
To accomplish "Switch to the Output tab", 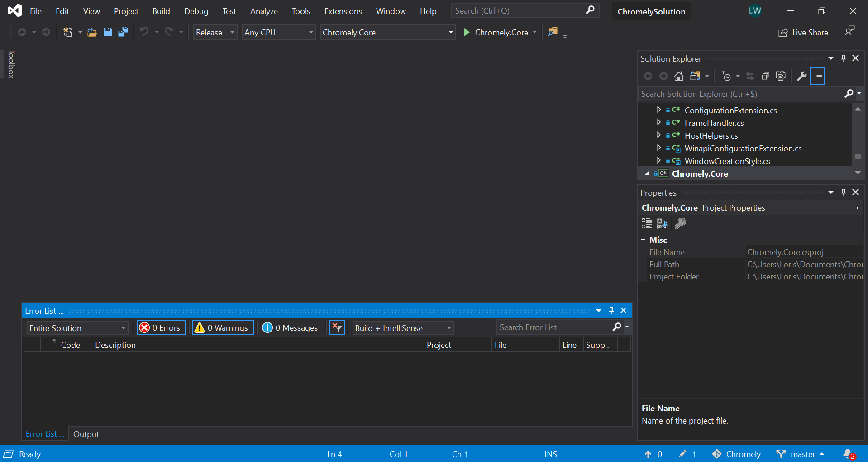I will pyautogui.click(x=86, y=433).
